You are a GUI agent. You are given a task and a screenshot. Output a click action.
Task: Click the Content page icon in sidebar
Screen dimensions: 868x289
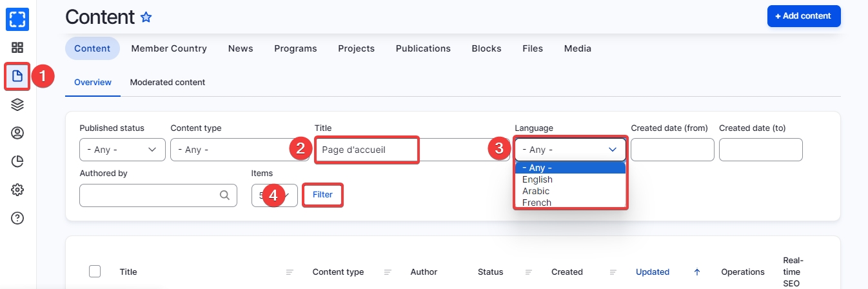(x=17, y=76)
